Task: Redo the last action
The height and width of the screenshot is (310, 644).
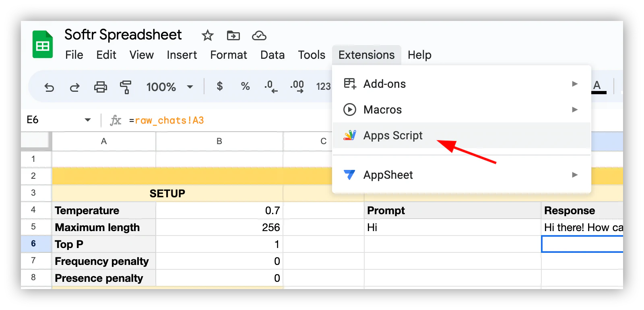Action: click(75, 87)
